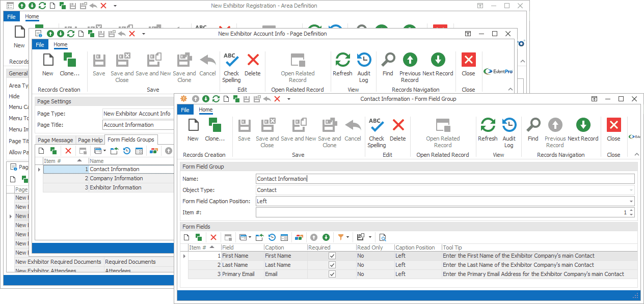
Task: Select Form Fields Groups tab
Action: pos(131,140)
